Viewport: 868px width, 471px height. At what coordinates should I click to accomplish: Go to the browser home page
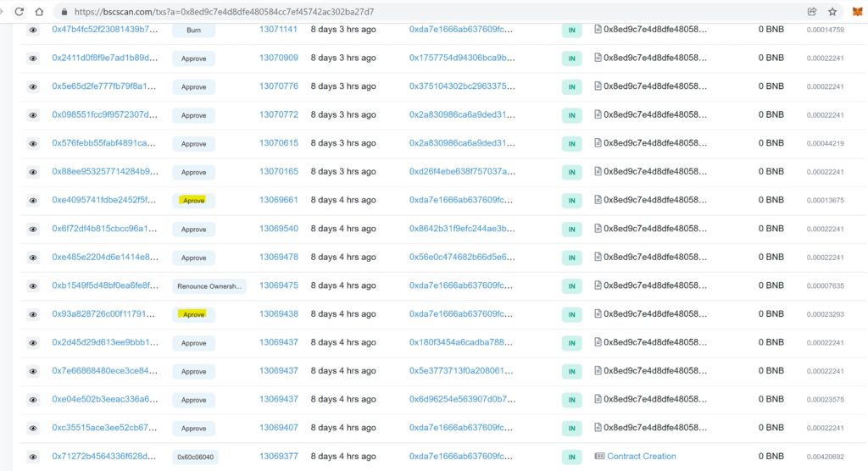[39, 12]
